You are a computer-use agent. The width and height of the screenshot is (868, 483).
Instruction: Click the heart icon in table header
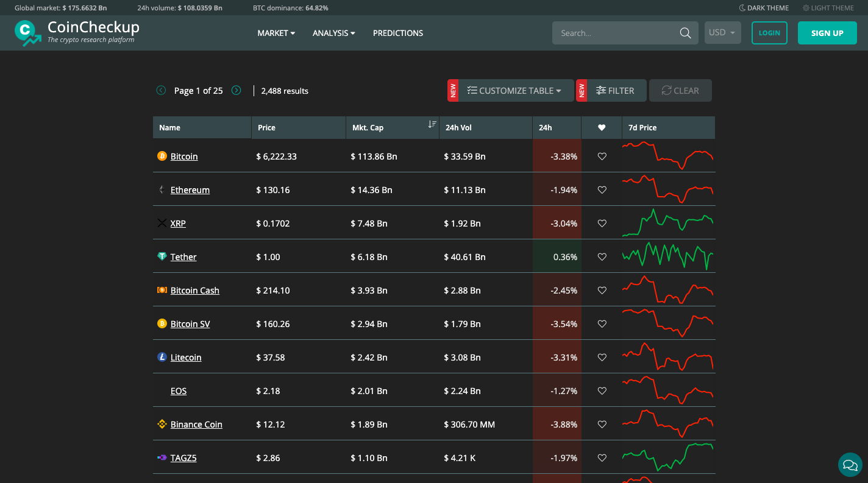pyautogui.click(x=602, y=128)
